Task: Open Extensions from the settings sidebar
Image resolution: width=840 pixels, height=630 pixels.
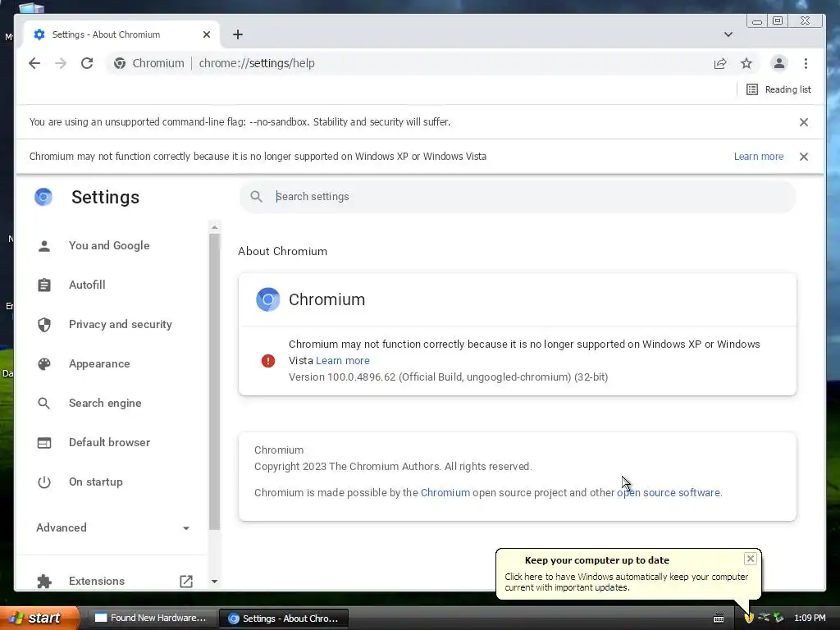Action: (x=97, y=582)
